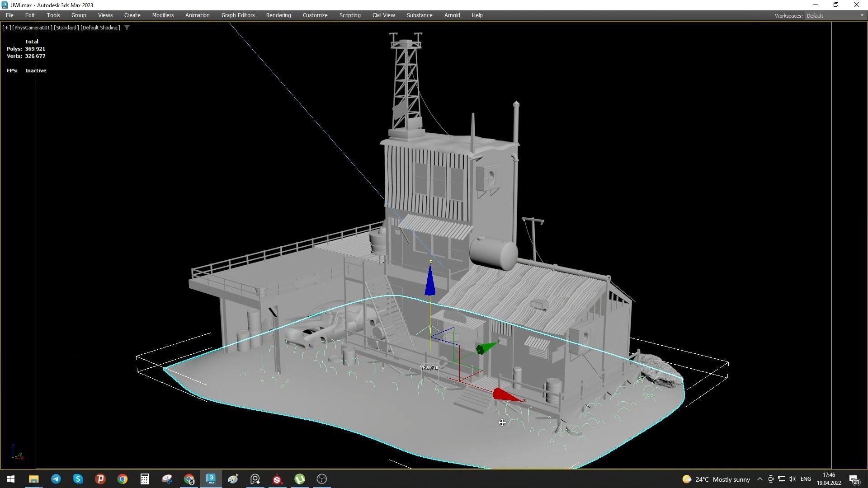Click the red X-axis gizmo arrow
Viewport: 868px width, 488px height.
[507, 395]
